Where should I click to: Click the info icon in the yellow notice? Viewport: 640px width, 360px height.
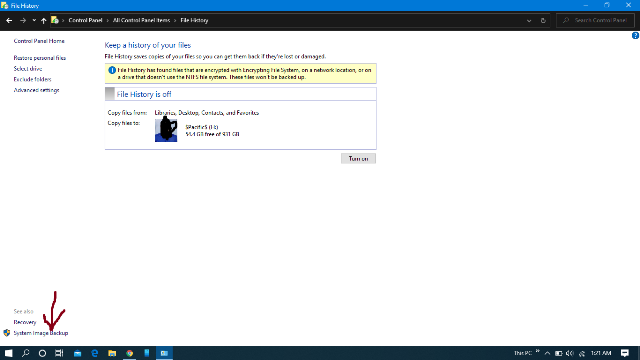[x=112, y=70]
